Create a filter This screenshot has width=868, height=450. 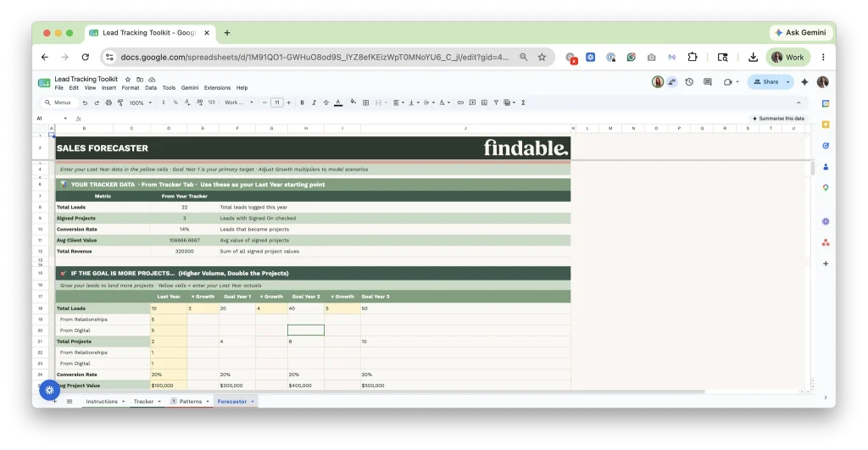click(496, 103)
